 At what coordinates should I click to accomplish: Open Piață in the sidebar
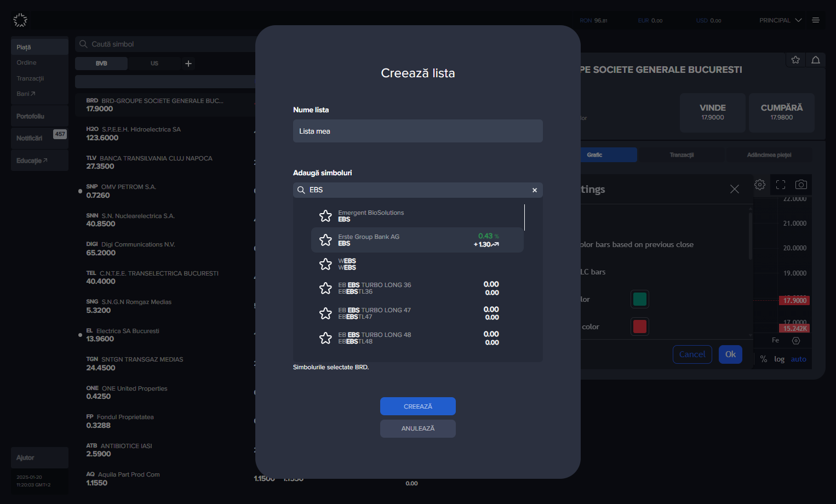pyautogui.click(x=39, y=47)
